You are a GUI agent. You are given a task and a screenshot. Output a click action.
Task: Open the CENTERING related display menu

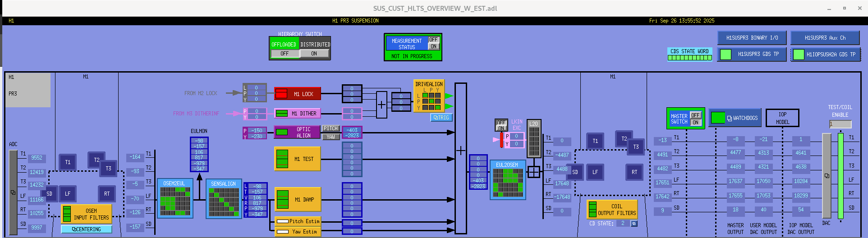(x=87, y=229)
